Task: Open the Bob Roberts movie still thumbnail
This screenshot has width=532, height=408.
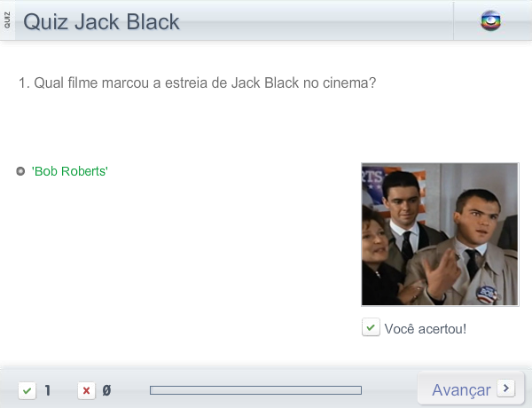Action: (x=440, y=234)
